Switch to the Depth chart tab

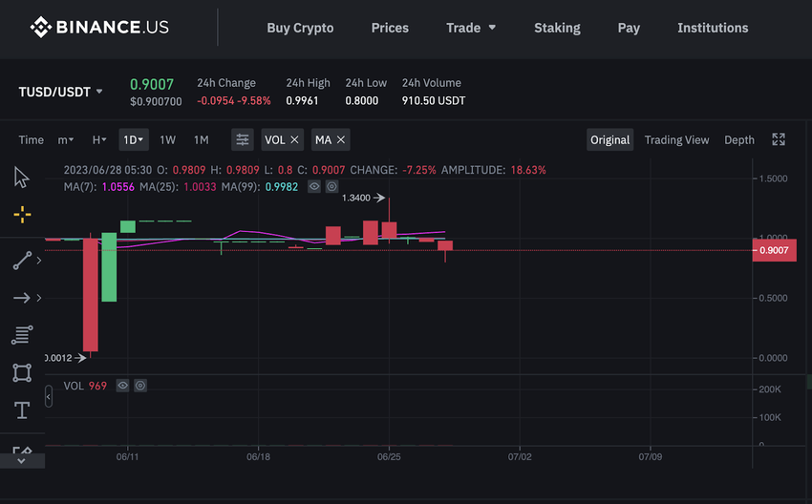click(x=738, y=139)
